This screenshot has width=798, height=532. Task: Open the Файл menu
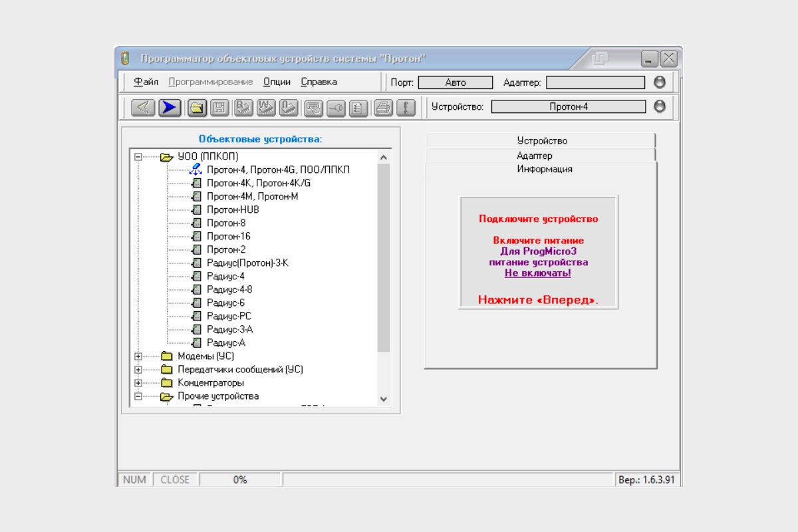click(x=146, y=82)
